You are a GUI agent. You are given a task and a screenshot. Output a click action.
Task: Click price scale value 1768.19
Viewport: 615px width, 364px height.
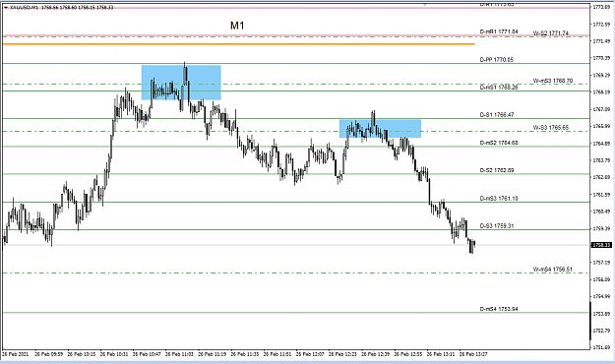coord(601,92)
